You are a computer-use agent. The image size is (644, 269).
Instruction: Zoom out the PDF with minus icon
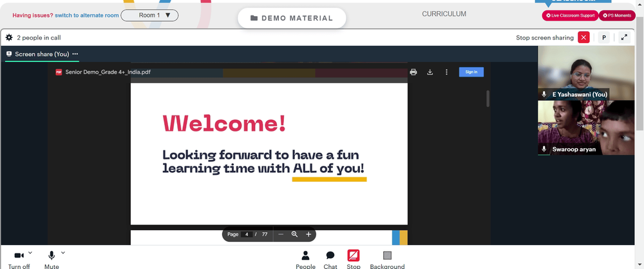pyautogui.click(x=281, y=234)
